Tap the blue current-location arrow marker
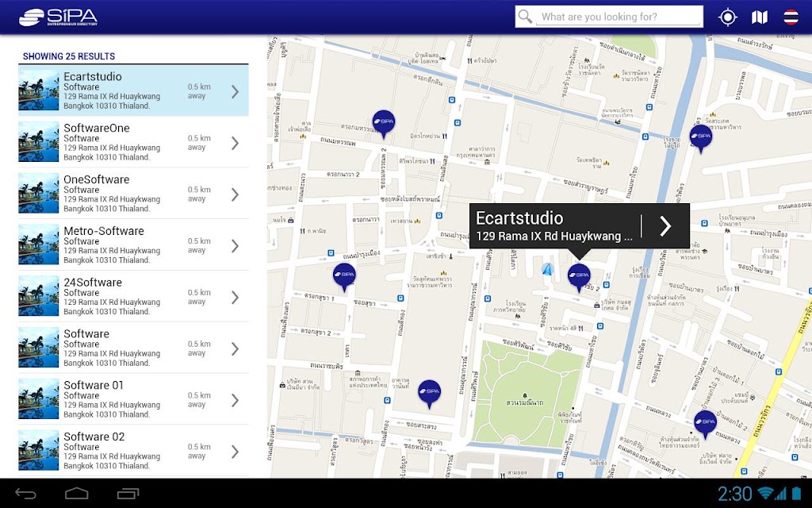This screenshot has height=508, width=812. click(x=547, y=269)
